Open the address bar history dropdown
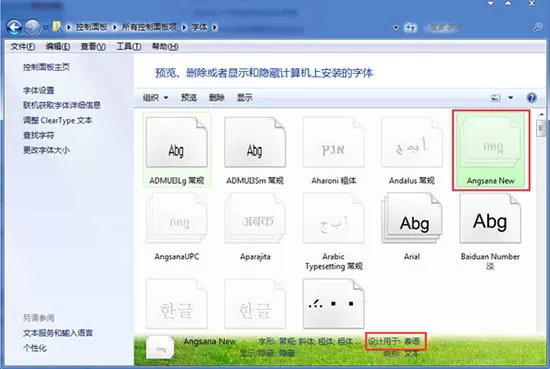This screenshot has height=369, width=550. (396, 27)
